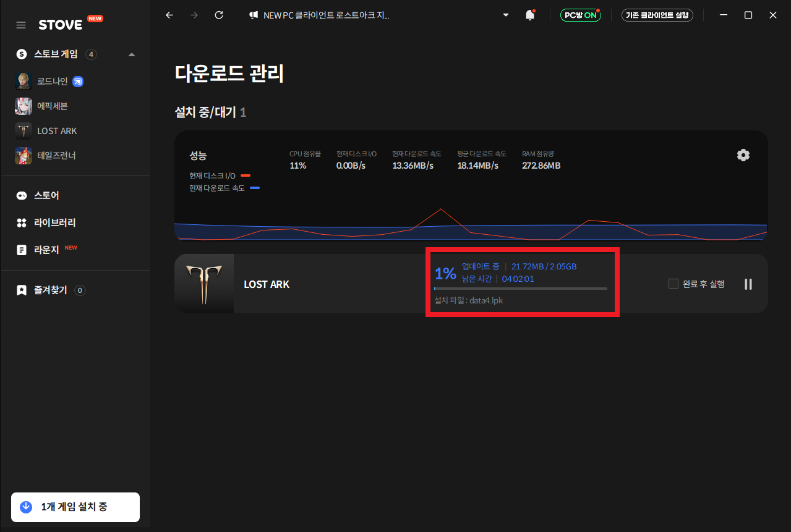The width and height of the screenshot is (791, 532).
Task: Click the 다운로드 관리 page title
Action: pos(229,74)
